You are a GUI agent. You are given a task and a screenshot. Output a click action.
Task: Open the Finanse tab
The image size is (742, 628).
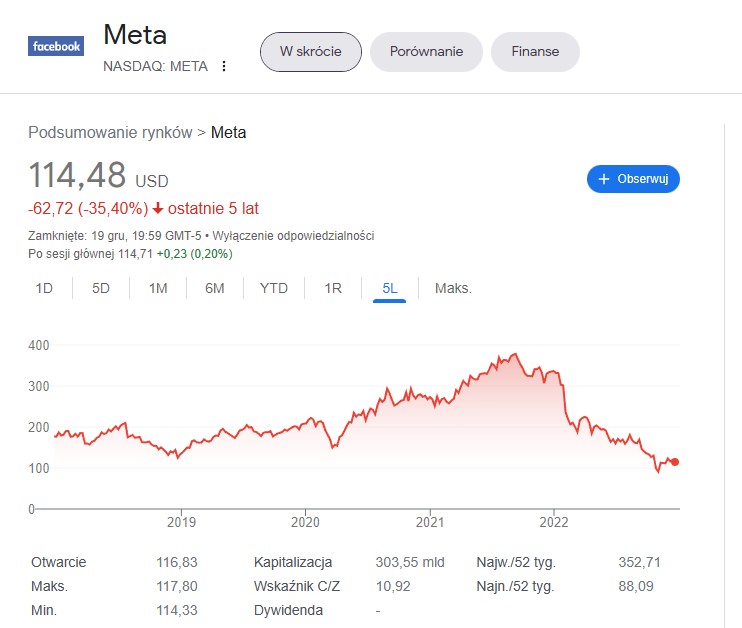click(535, 52)
